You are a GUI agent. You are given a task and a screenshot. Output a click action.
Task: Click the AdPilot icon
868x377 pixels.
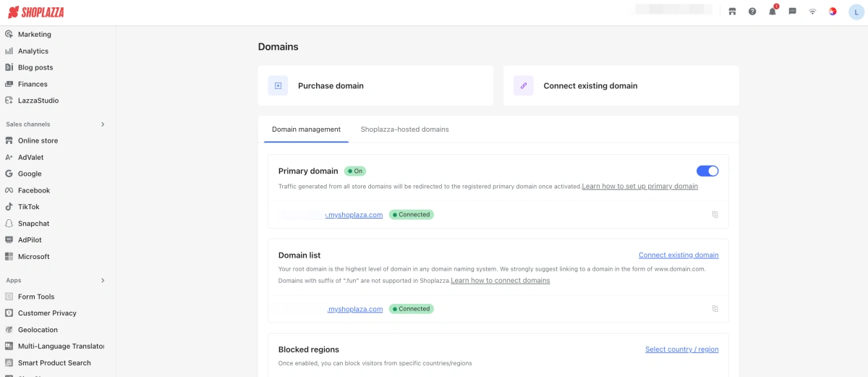pyautogui.click(x=9, y=240)
